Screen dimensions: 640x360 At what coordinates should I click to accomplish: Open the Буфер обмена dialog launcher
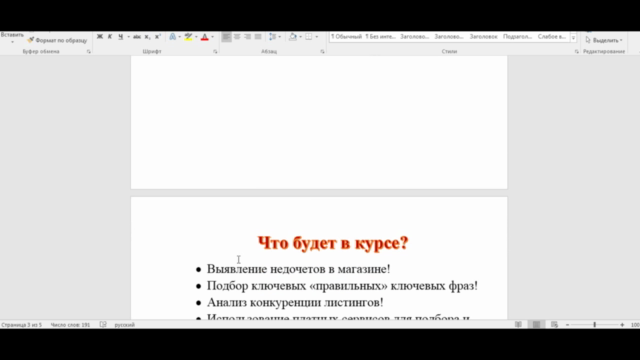pyautogui.click(x=89, y=52)
